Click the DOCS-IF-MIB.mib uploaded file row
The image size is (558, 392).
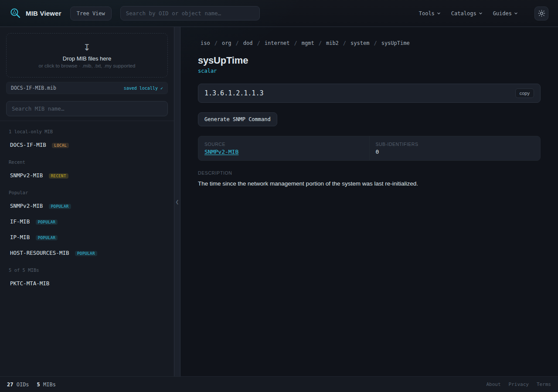point(87,88)
